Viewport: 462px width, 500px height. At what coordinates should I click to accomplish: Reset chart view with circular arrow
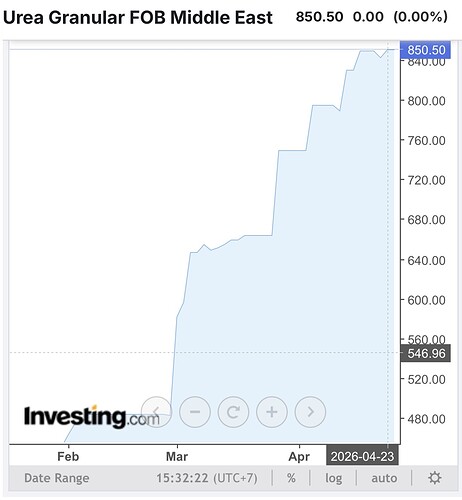pyautogui.click(x=233, y=412)
